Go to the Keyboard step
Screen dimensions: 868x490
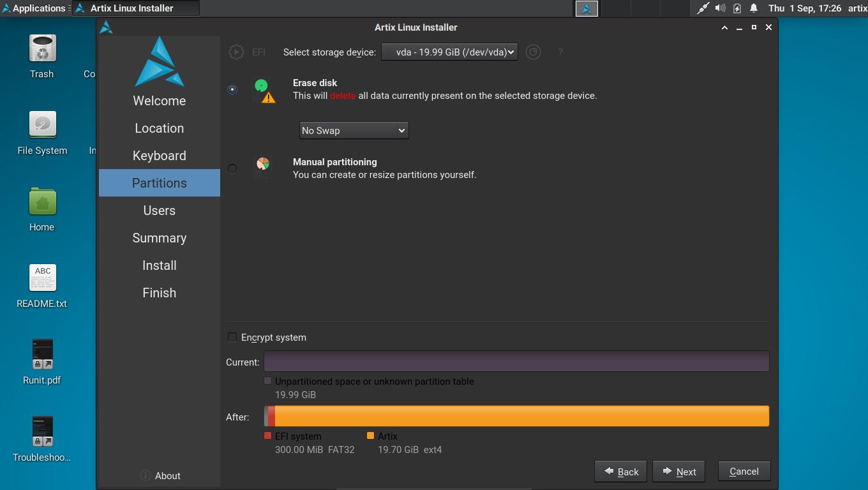pyautogui.click(x=160, y=156)
